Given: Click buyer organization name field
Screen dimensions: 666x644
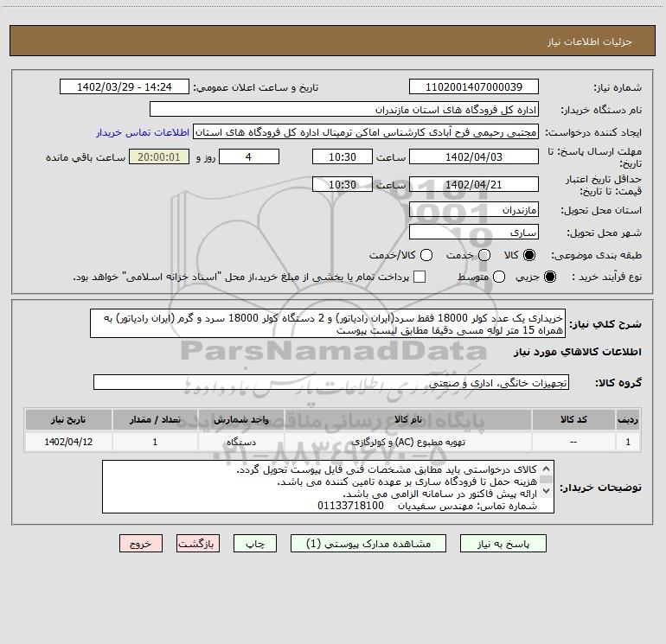Looking at the screenshot, I should click(344, 110).
